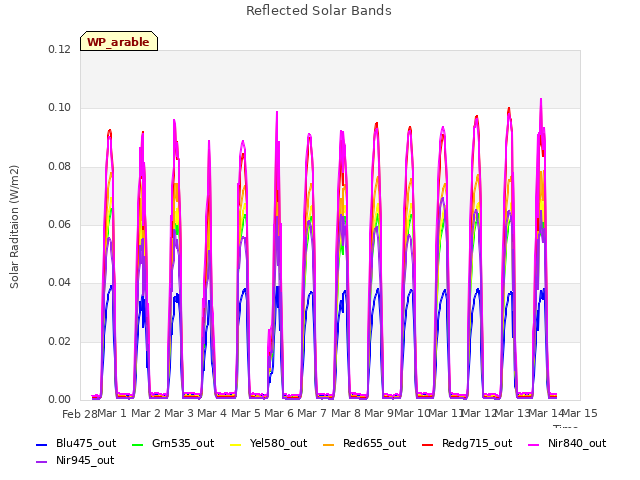The width and height of the screenshot is (640, 480).
Task: Click the Mar 9 x-axis date label
Action: tap(379, 413)
